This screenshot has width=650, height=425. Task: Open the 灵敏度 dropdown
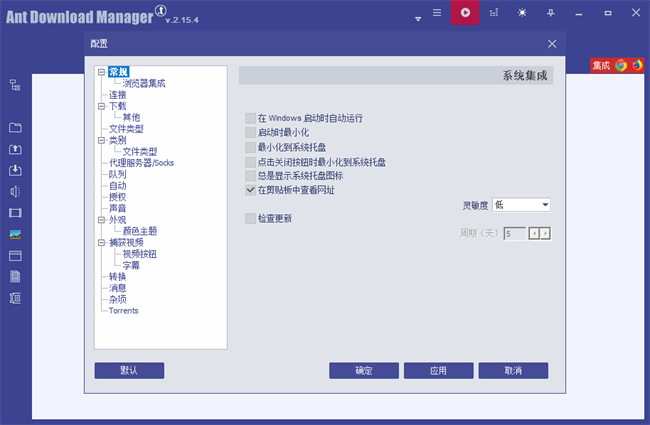(x=521, y=205)
